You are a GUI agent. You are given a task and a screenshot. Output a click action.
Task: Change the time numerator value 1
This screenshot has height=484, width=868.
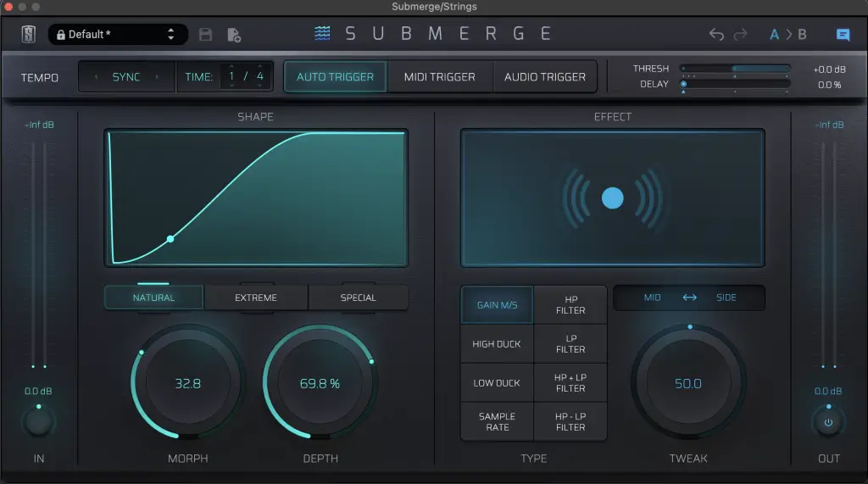click(x=231, y=76)
